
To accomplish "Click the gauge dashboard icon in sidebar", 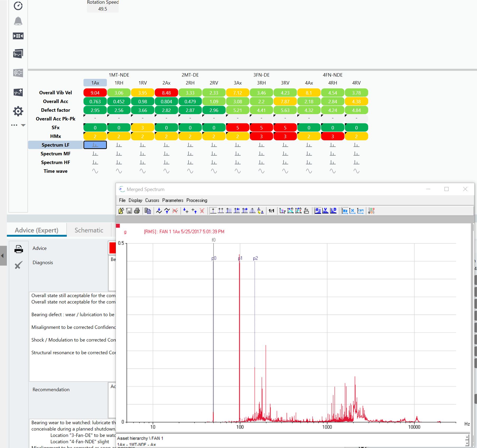I will pos(18,6).
